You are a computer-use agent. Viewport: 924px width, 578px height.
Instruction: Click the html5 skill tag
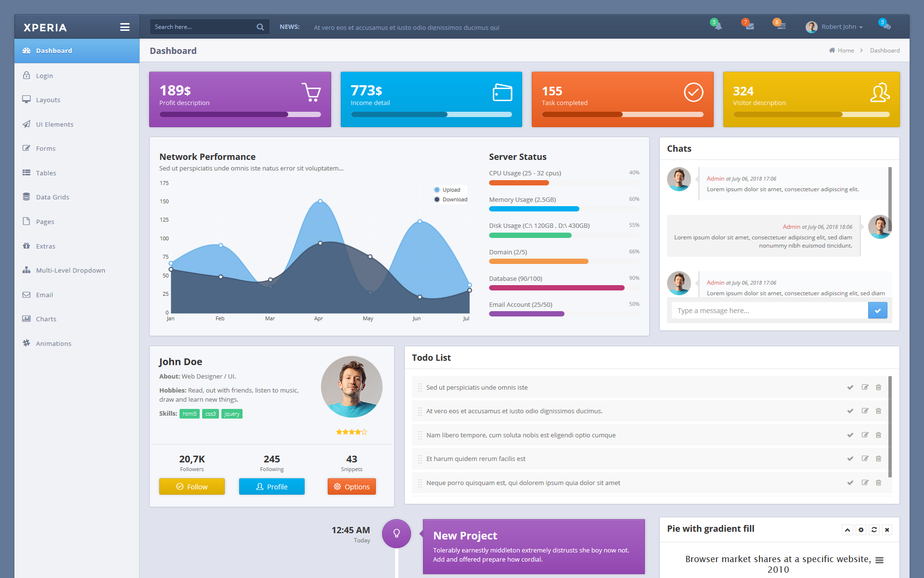point(190,414)
